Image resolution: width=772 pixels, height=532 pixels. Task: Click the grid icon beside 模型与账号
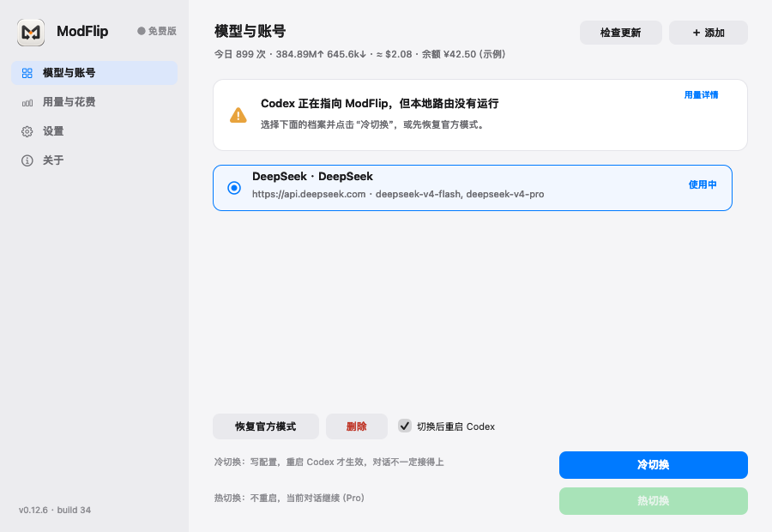[x=27, y=74]
